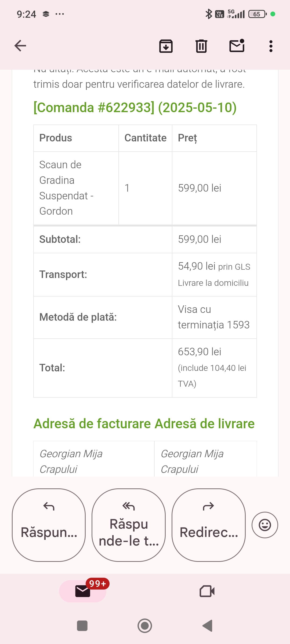Tap the Răspunde reply button

click(49, 525)
